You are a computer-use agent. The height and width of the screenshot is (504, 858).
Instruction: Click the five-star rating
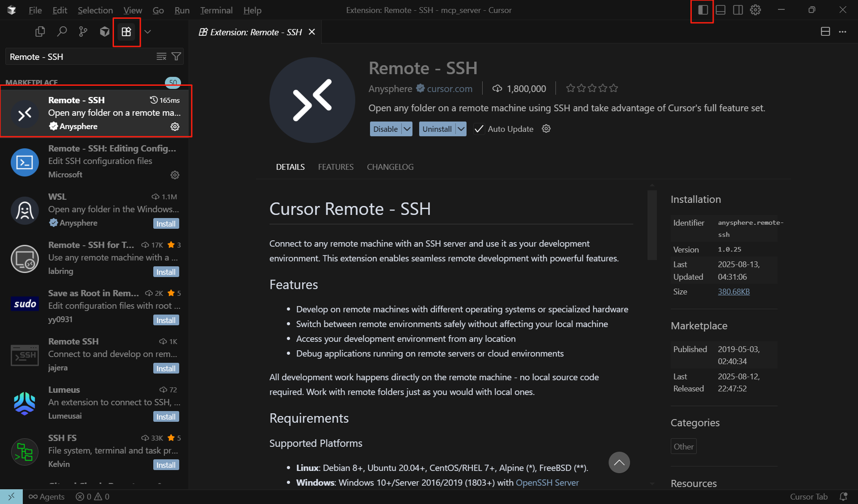point(592,88)
